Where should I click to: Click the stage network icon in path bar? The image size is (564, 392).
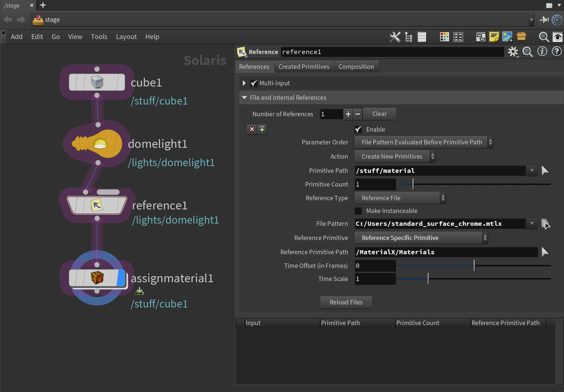(x=38, y=20)
